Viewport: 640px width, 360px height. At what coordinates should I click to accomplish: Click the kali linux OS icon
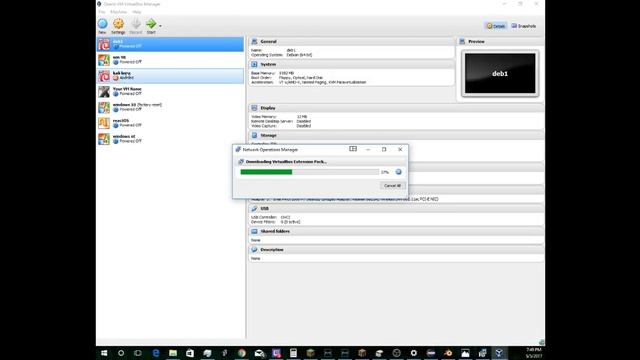pyautogui.click(x=104, y=76)
